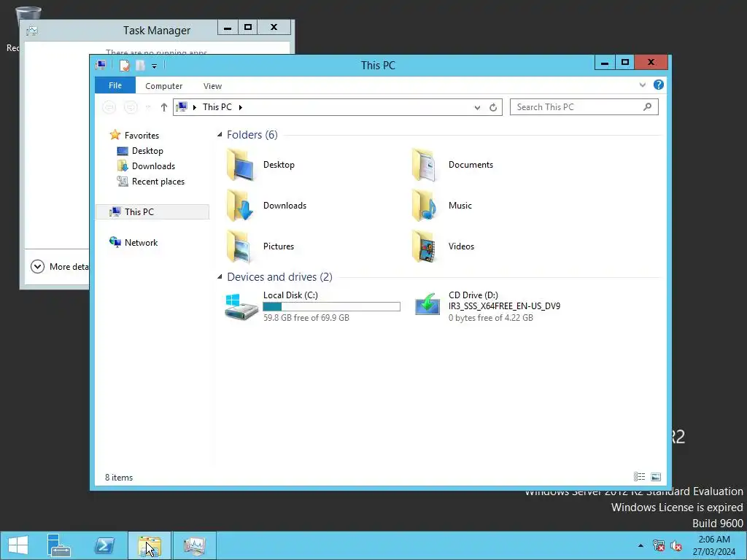Click '8 items' in status bar
Viewport: 747px width, 560px height.
pos(119,477)
